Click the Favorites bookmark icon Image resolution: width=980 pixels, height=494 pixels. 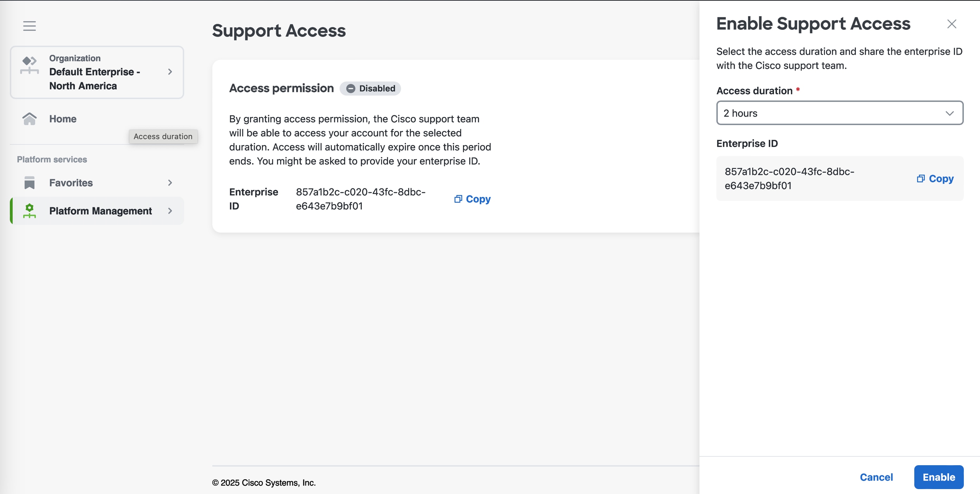[29, 183]
